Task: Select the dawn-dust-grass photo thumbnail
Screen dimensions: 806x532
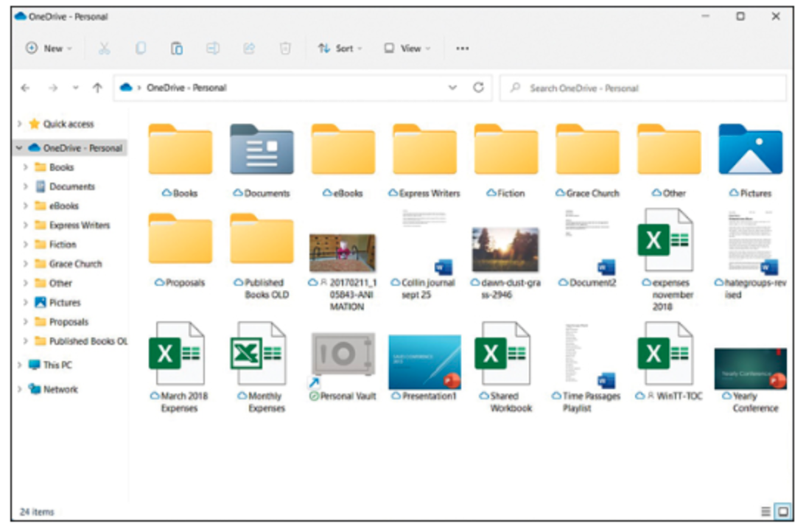Action: (x=505, y=250)
